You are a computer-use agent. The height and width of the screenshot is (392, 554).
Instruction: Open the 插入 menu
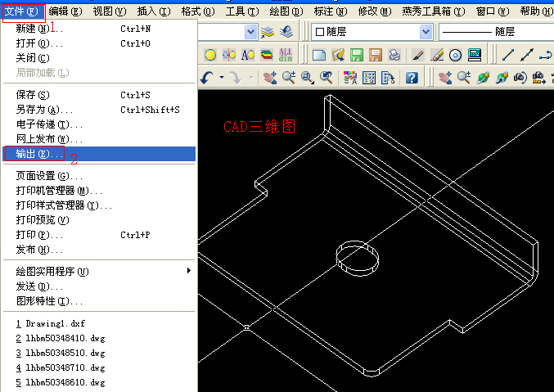(x=154, y=11)
